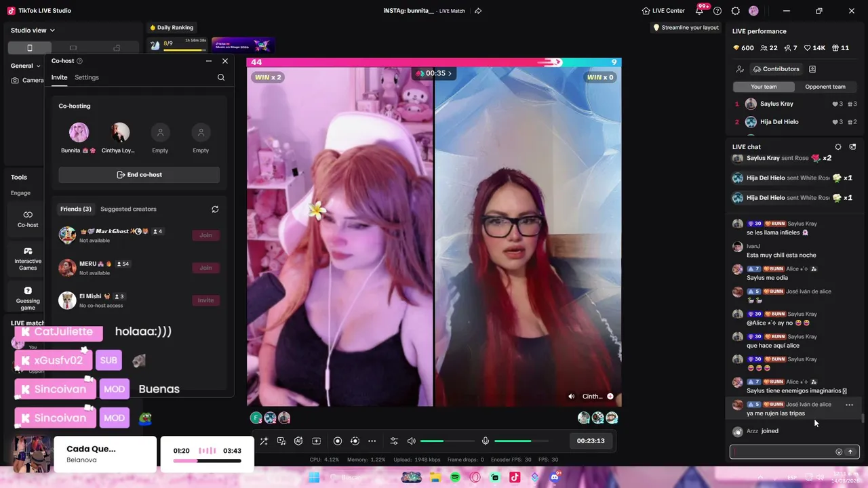Screen dimensions: 868x488
Task: Open the settings gear in title bar
Action: [736, 11]
